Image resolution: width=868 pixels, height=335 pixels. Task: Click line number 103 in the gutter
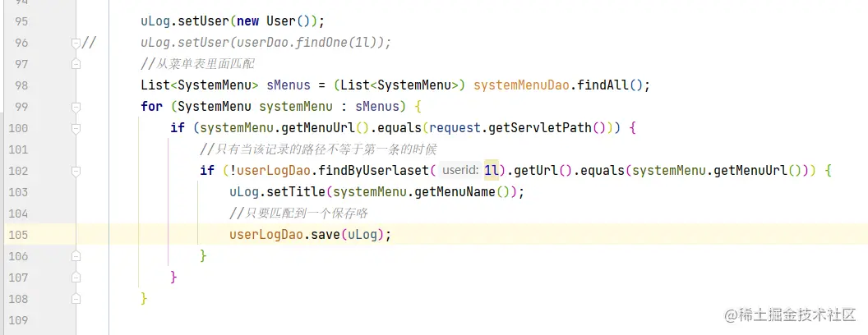coord(18,192)
